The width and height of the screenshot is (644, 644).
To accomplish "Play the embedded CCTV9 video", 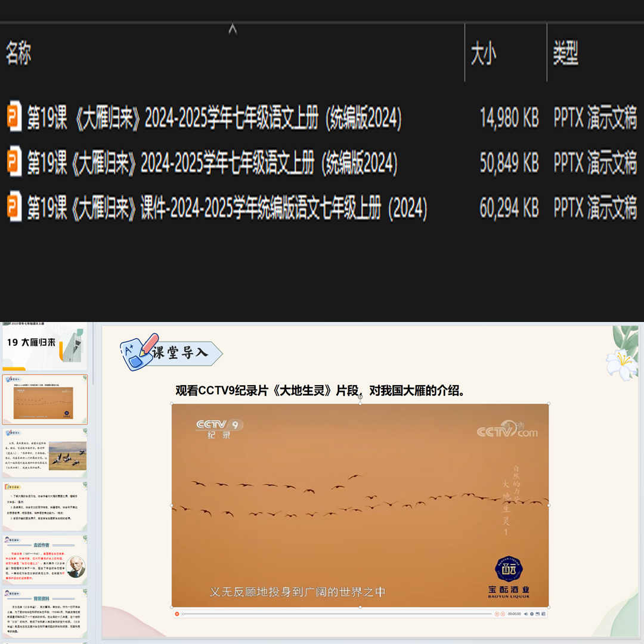I will [x=177, y=614].
